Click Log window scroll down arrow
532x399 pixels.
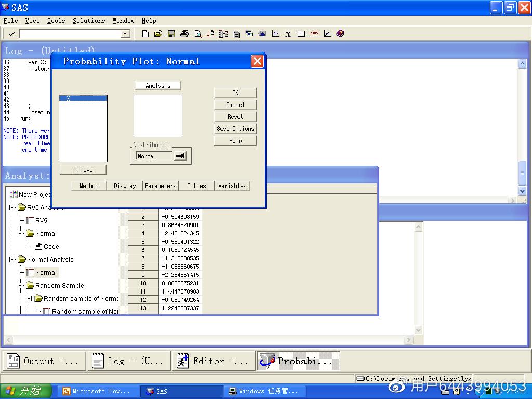tap(523, 191)
